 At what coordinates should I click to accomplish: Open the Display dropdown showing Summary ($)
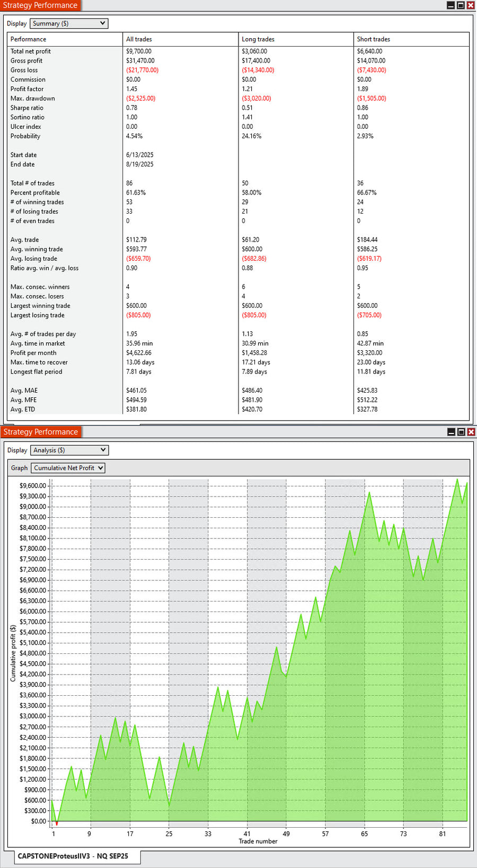click(69, 23)
